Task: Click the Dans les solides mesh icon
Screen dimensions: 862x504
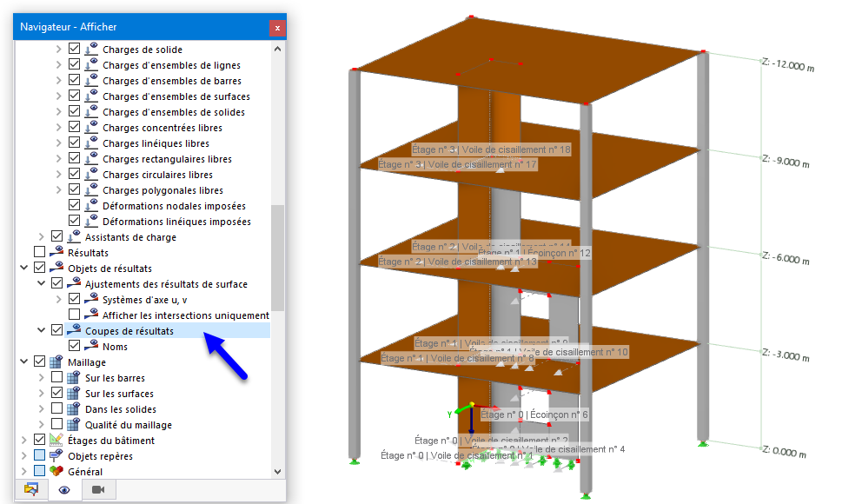Action: point(74,409)
